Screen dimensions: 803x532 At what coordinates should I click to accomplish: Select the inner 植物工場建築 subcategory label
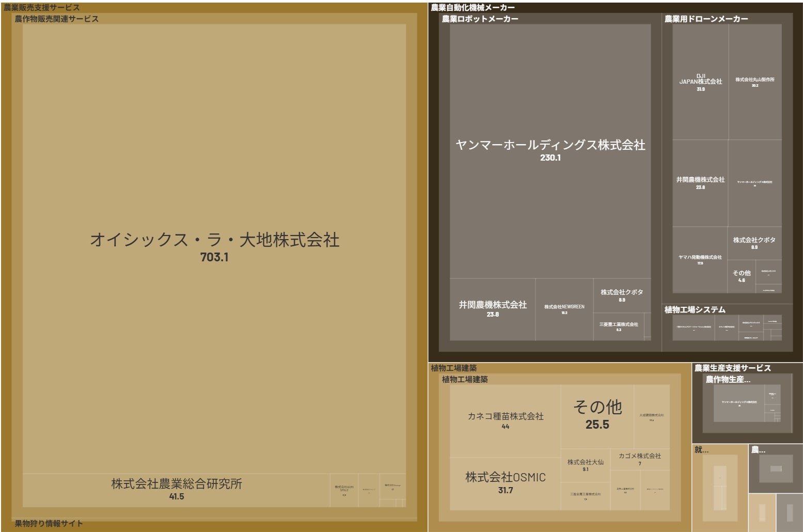(465, 380)
